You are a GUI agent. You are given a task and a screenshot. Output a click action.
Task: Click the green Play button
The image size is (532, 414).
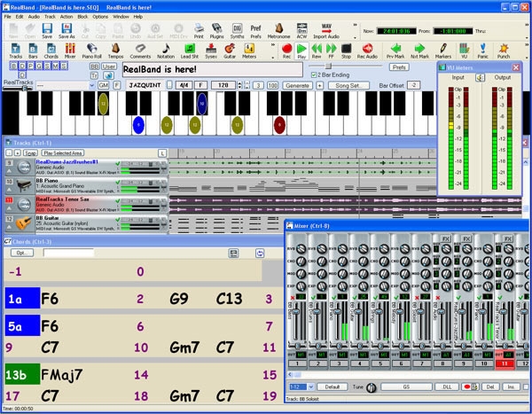pyautogui.click(x=301, y=51)
